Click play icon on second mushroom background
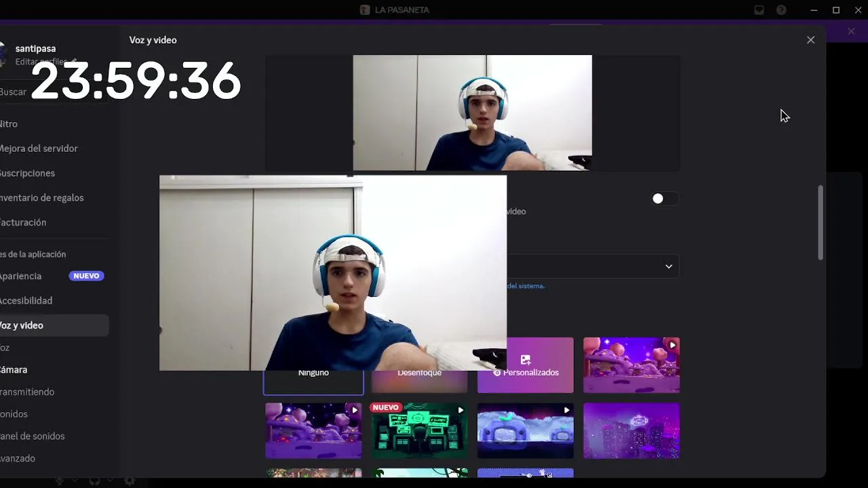868x488 pixels. pos(354,410)
